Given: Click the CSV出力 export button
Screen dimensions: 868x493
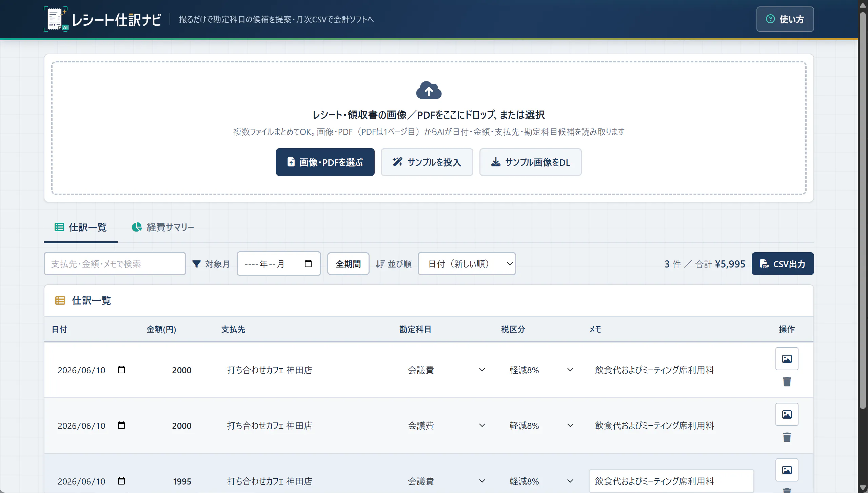Looking at the screenshot, I should click(x=783, y=264).
